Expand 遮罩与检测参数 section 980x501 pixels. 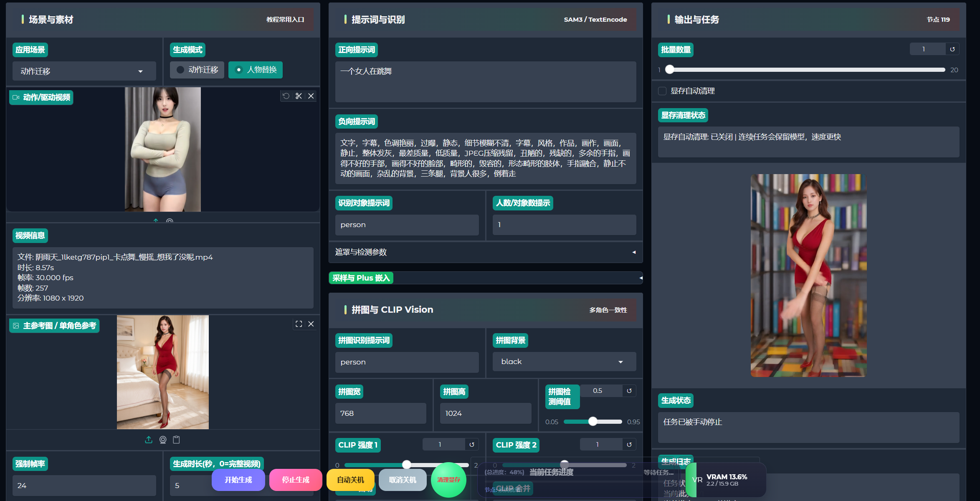(x=486, y=252)
